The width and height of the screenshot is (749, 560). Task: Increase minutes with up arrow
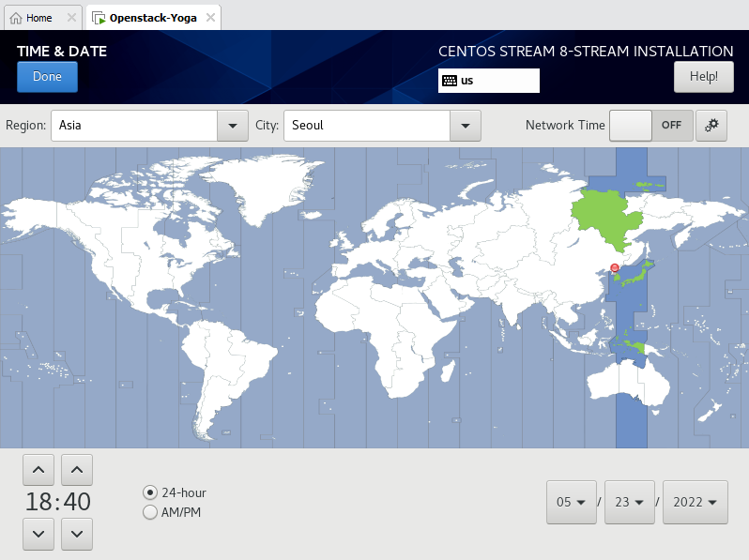coord(77,470)
